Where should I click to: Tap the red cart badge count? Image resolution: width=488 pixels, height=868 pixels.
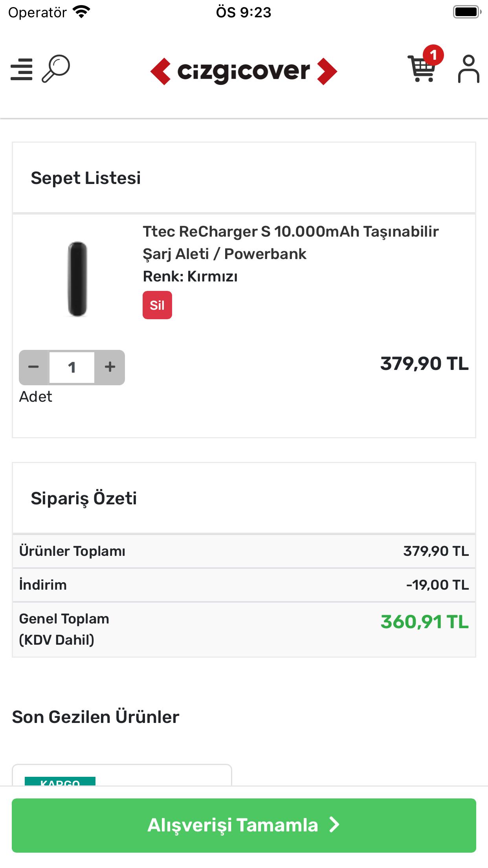[x=433, y=55]
